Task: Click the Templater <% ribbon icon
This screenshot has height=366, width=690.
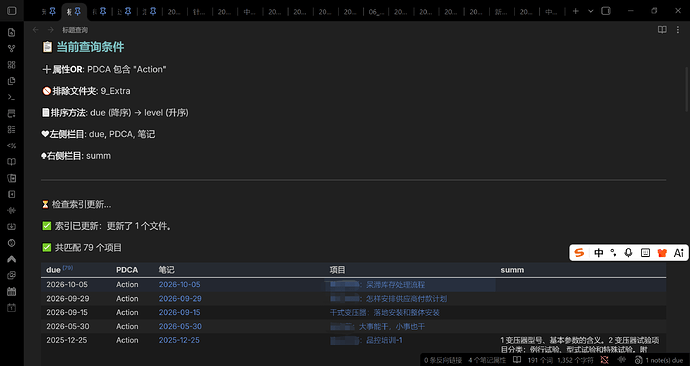Action: click(x=12, y=146)
